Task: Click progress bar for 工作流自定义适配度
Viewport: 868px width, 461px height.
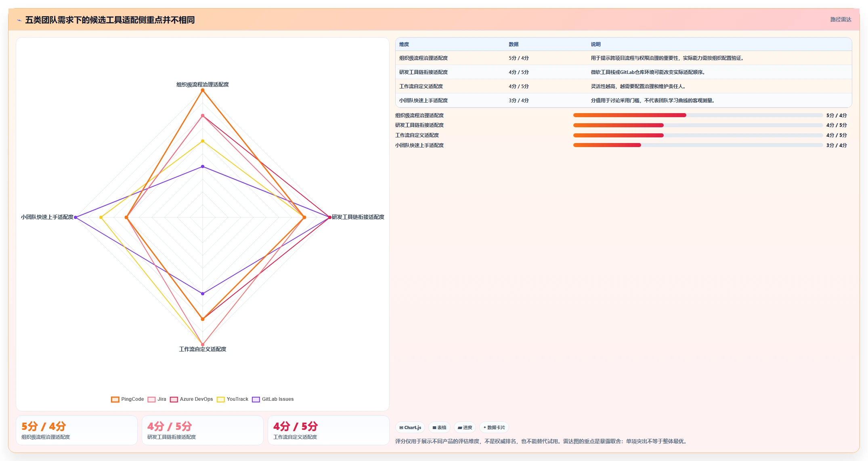Action: [x=698, y=135]
